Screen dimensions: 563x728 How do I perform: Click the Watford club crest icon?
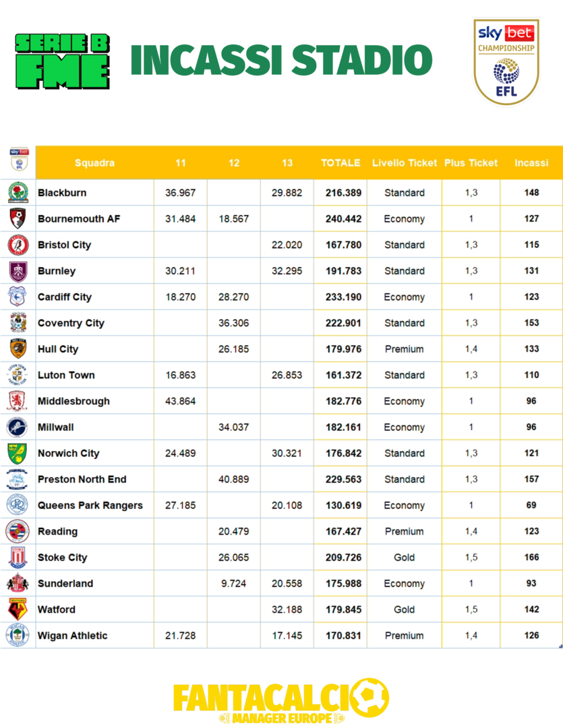pos(18,609)
